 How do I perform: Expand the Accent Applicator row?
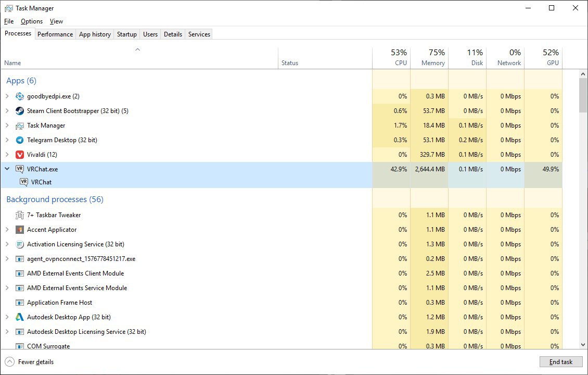pyautogui.click(x=7, y=230)
